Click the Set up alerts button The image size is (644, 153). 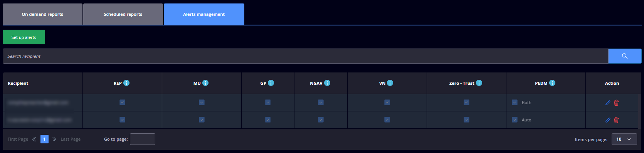[x=24, y=37]
